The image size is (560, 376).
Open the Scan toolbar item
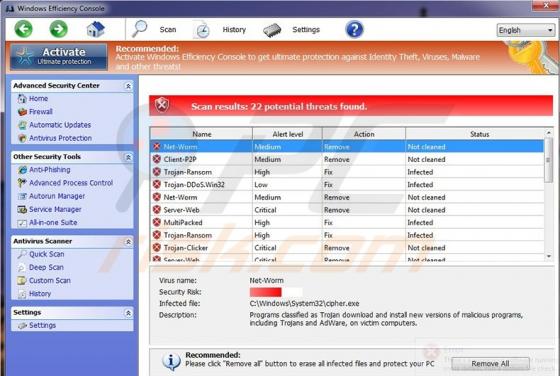[168, 30]
